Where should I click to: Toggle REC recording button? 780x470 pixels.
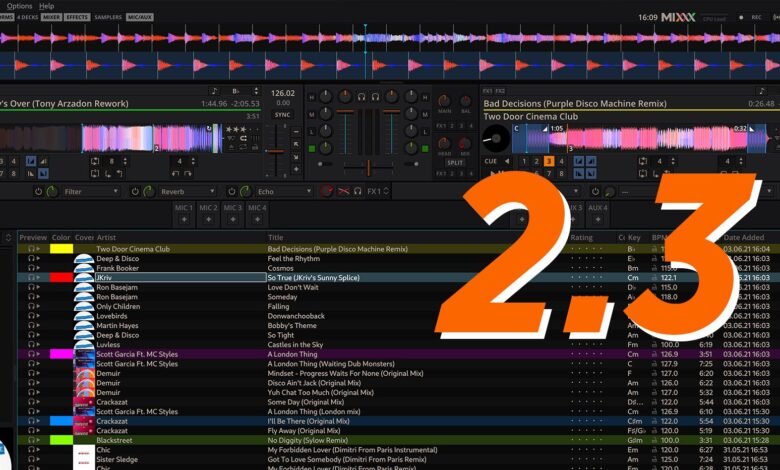(756, 17)
